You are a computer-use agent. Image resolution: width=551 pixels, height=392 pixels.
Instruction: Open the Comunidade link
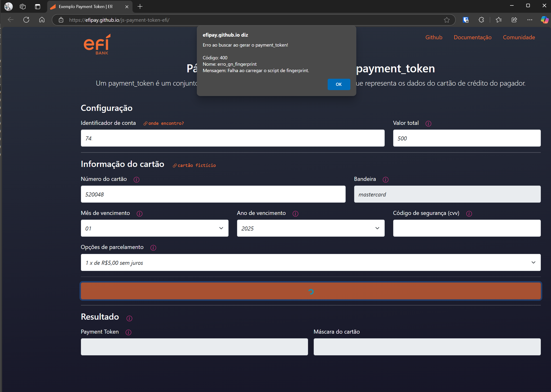[519, 37]
